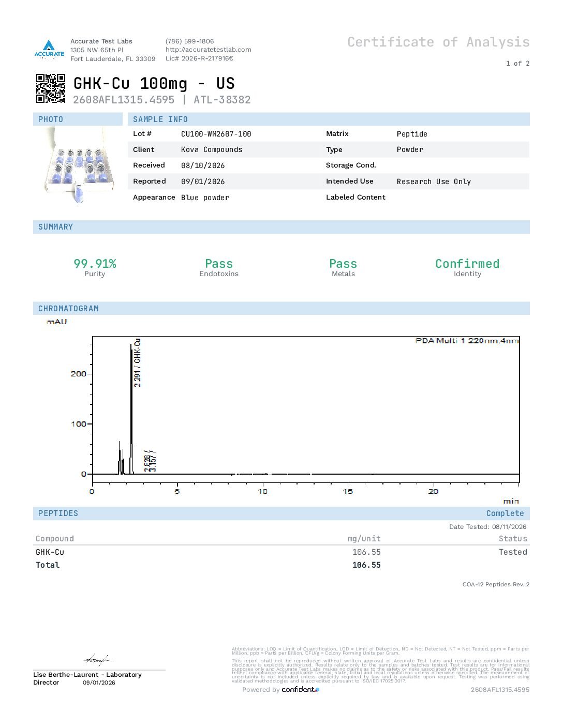Screen dimensions: 563x728
Task: Click the QR code beside the title
Action: point(50,88)
